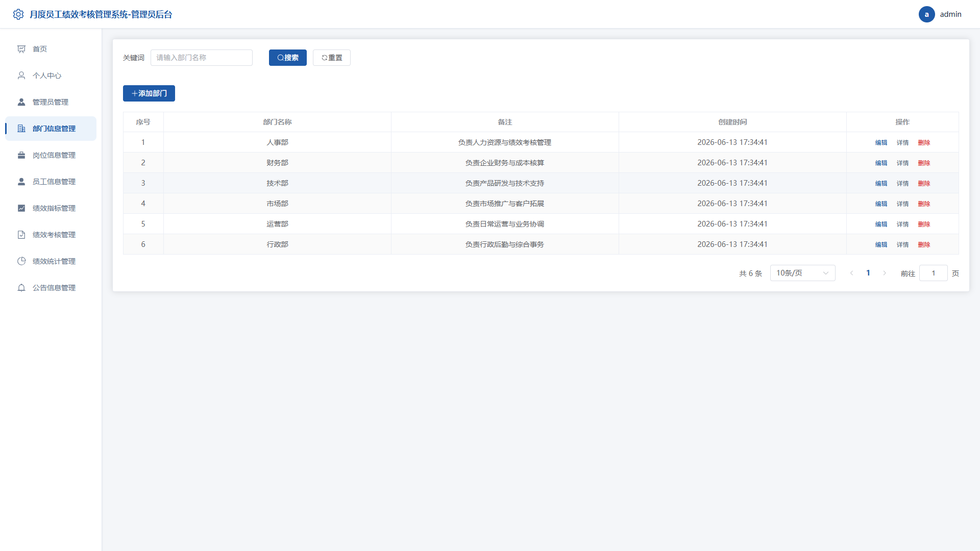Click the 公告信息管理 bell icon
Viewport: 980px width, 551px height.
(21, 288)
